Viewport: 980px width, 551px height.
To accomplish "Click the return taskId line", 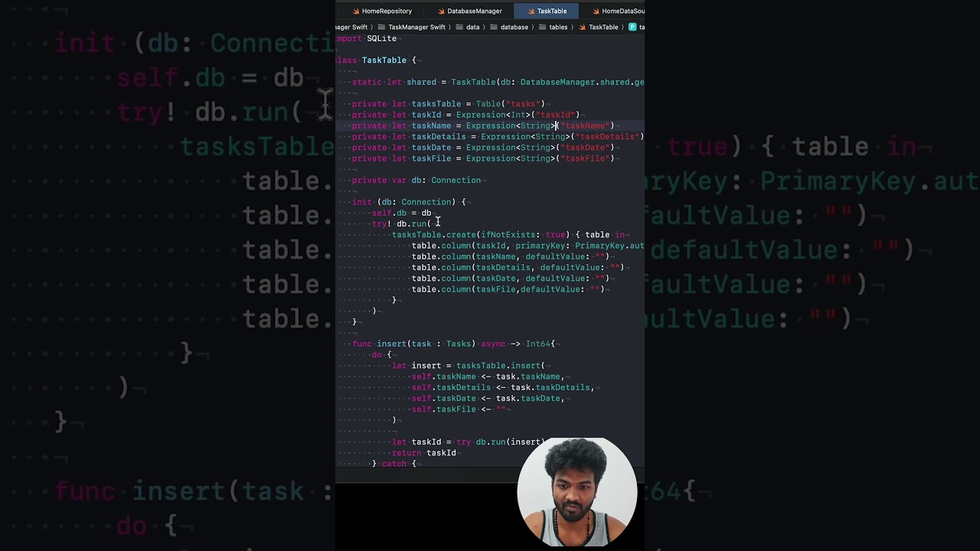I will coord(424,452).
